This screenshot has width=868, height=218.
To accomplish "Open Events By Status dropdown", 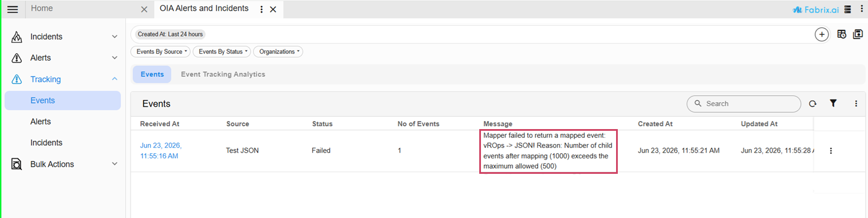I will 222,52.
